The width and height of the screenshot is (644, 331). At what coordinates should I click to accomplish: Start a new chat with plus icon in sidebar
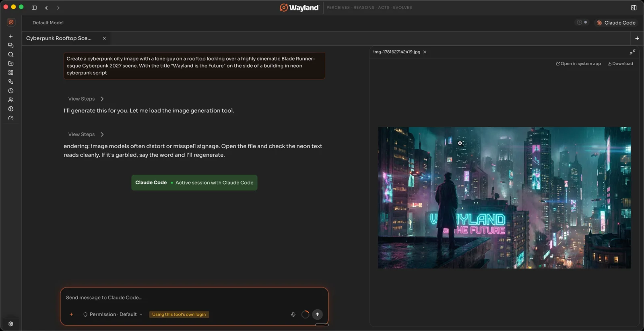coord(11,36)
